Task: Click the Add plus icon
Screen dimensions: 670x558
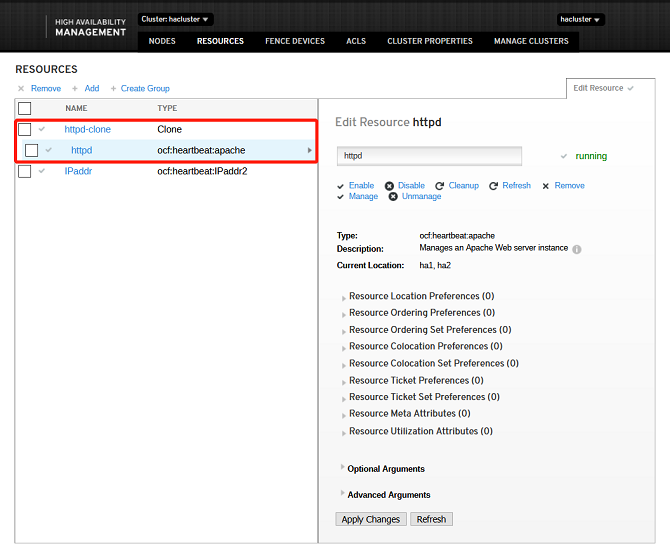Action: (x=75, y=89)
